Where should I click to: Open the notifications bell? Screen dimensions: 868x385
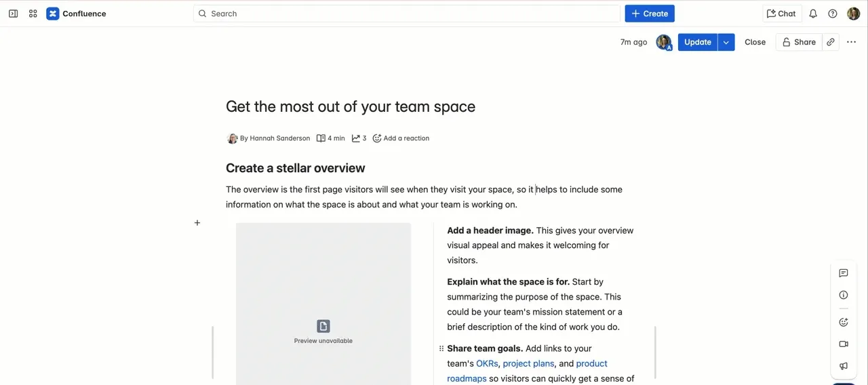[813, 14]
